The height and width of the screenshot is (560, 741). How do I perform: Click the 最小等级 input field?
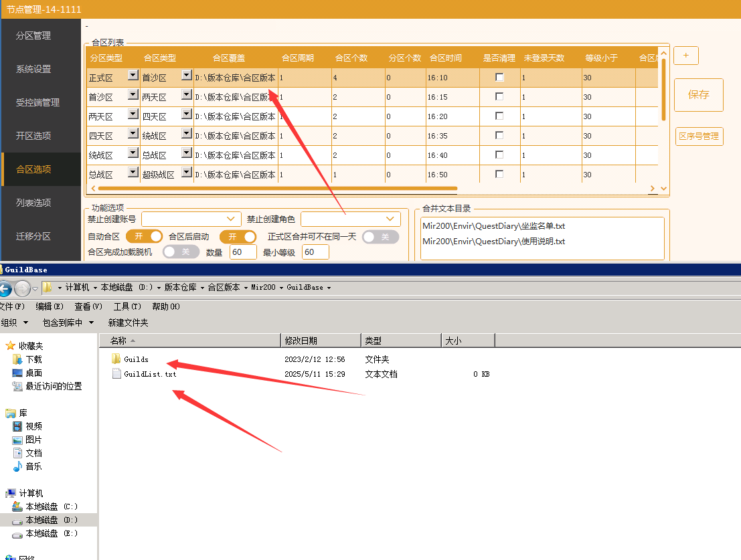[315, 252]
